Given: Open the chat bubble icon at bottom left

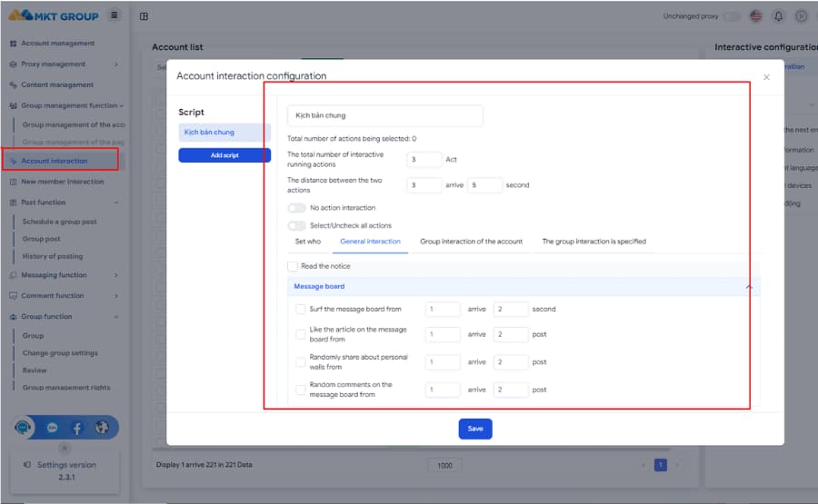Looking at the screenshot, I should [52, 428].
